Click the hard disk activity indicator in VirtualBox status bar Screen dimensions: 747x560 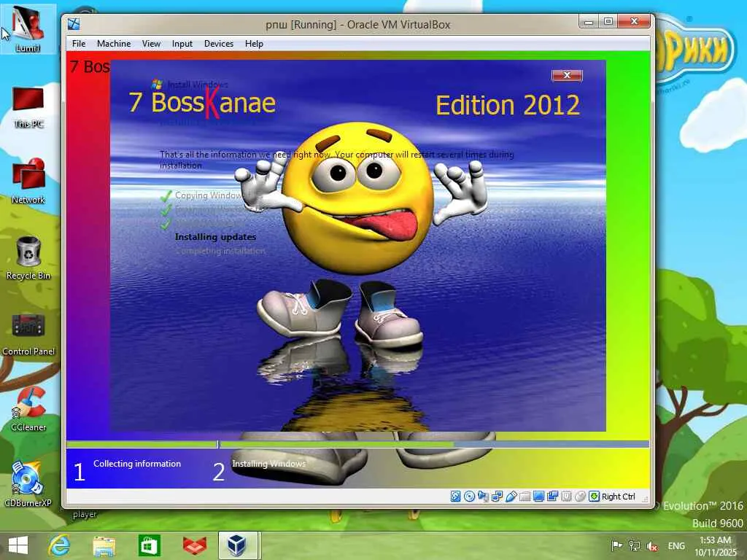coord(455,497)
